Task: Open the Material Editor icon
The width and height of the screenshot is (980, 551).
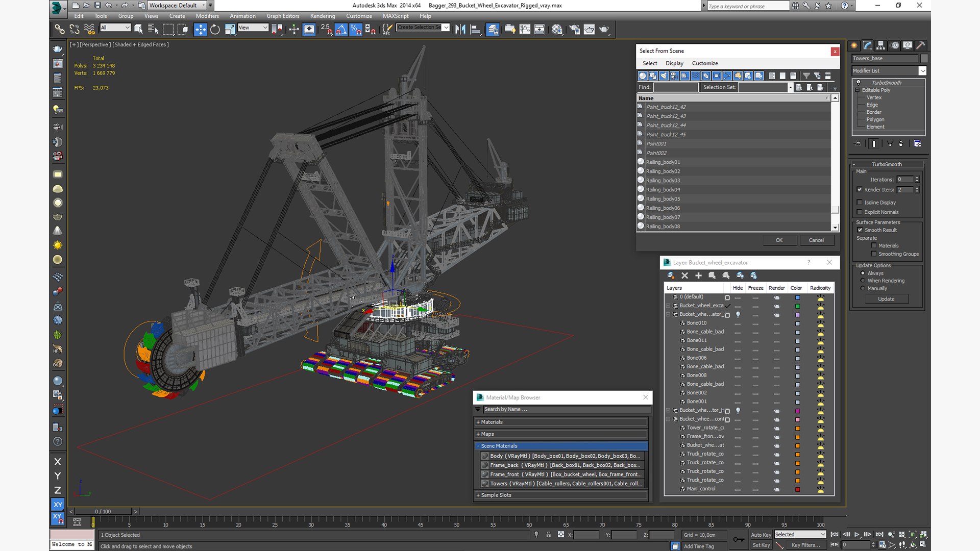Action: (557, 30)
